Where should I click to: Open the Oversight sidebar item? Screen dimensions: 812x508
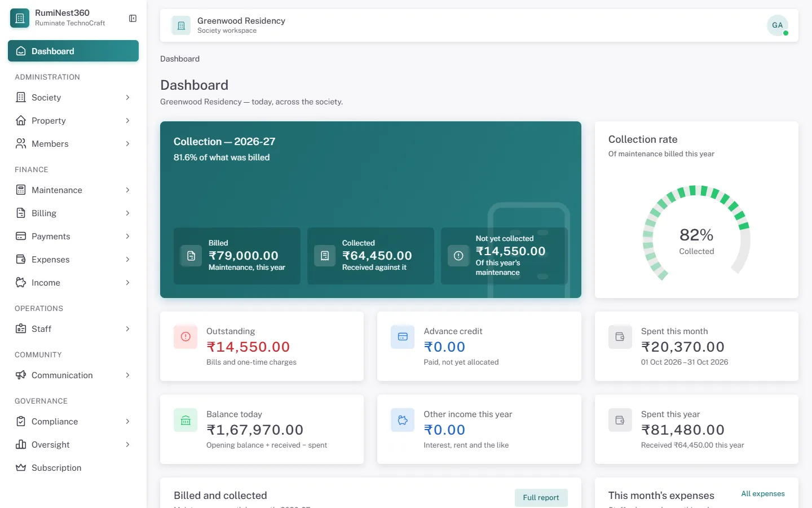tap(73, 444)
